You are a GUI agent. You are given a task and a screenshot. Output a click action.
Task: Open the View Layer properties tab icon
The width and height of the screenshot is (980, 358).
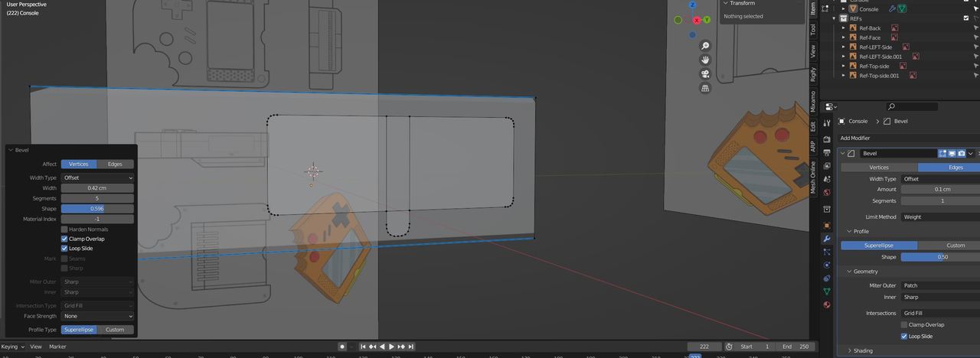(x=826, y=166)
